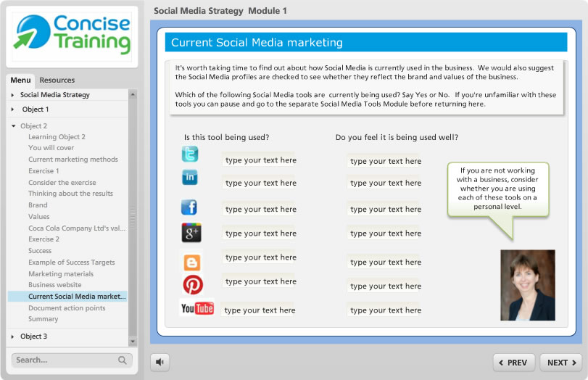Screen dimensions: 588x380
Task: Open the Learning Object 2 menu item
Action: (x=57, y=137)
